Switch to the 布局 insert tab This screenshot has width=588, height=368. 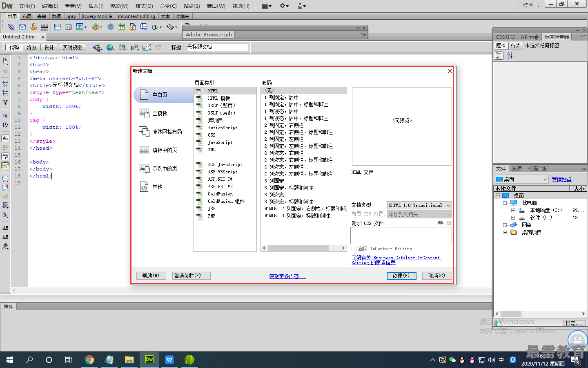(27, 16)
